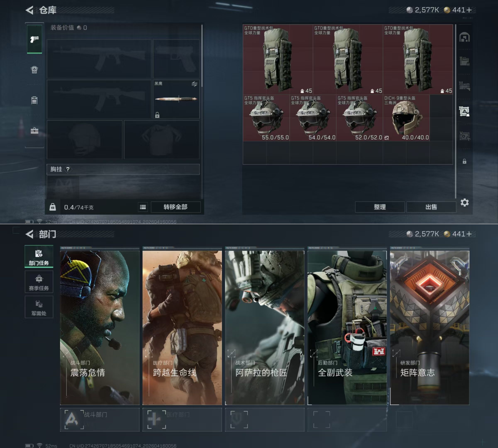This screenshot has height=448, width=498.
Task: Click the settings gear icon beside 出售
Action: pyautogui.click(x=465, y=203)
